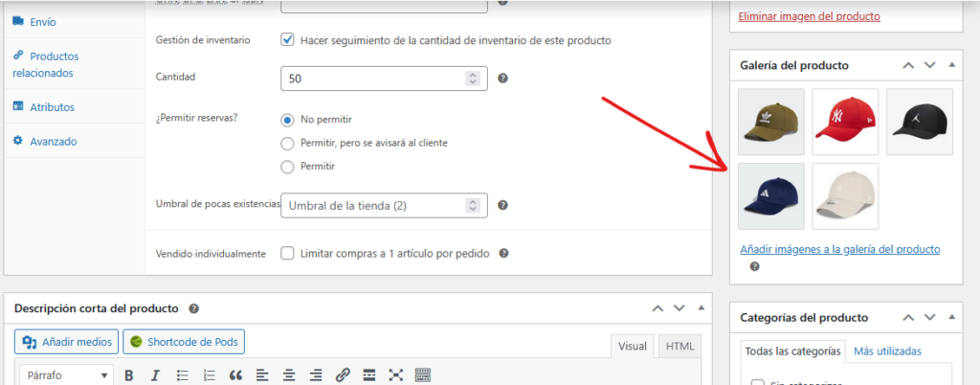Select 'Permitir, pero se avisará al cliente'
980x385 pixels.
(x=287, y=143)
